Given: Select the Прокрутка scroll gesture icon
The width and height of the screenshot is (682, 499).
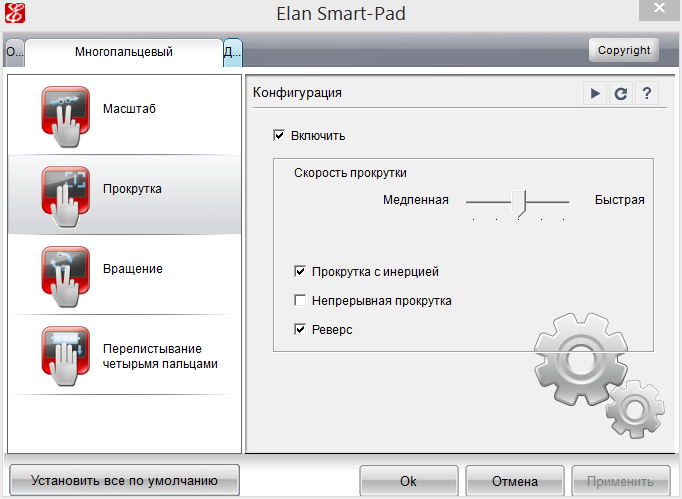Looking at the screenshot, I should point(66,197).
